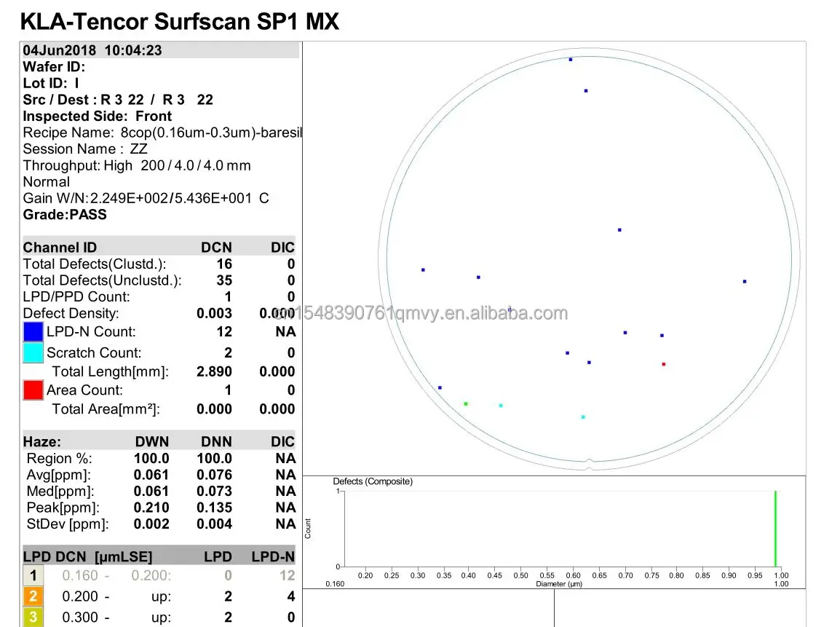Click the Src / Dest line
Viewport: 840px width, 627px height.
[118, 100]
